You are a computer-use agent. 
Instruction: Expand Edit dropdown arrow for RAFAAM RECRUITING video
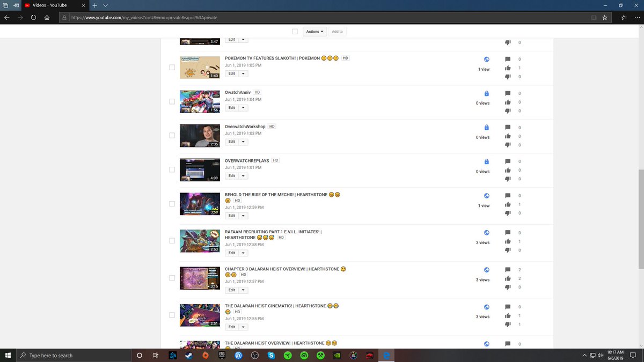click(x=244, y=253)
